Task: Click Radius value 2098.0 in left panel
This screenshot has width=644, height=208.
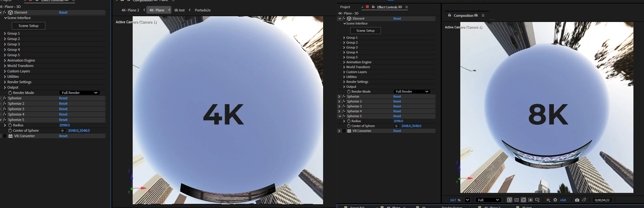Action: [64, 125]
